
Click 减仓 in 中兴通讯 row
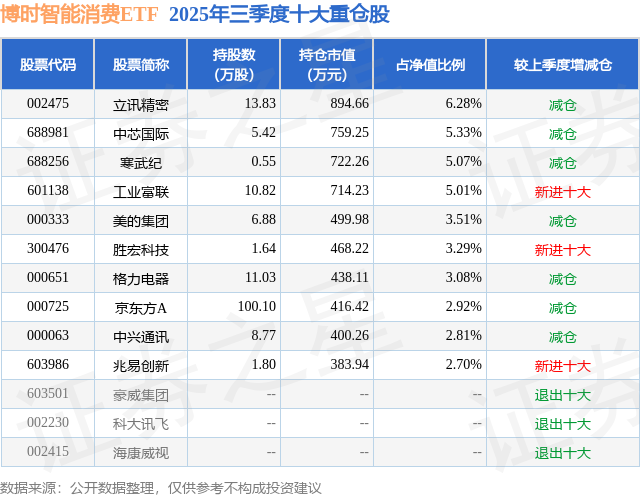pyautogui.click(x=563, y=337)
